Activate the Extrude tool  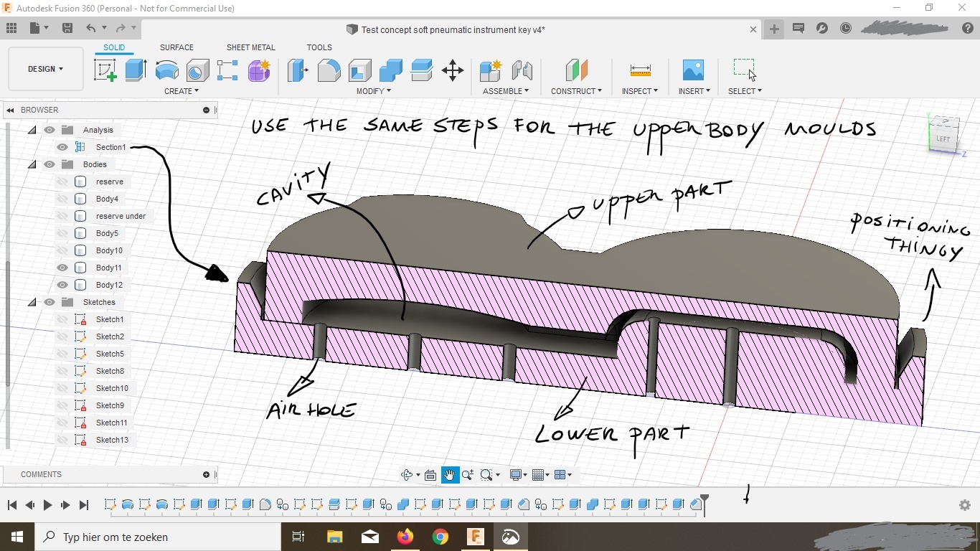pyautogui.click(x=136, y=70)
